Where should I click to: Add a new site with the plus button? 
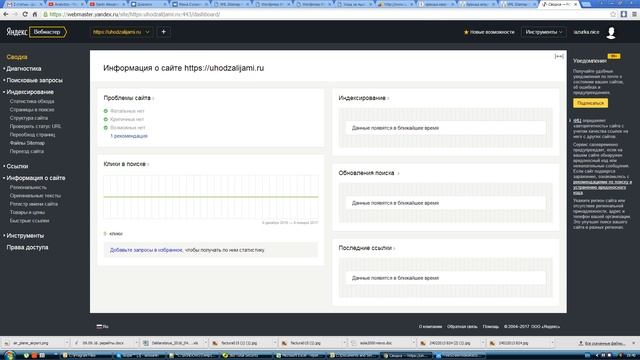tap(164, 32)
